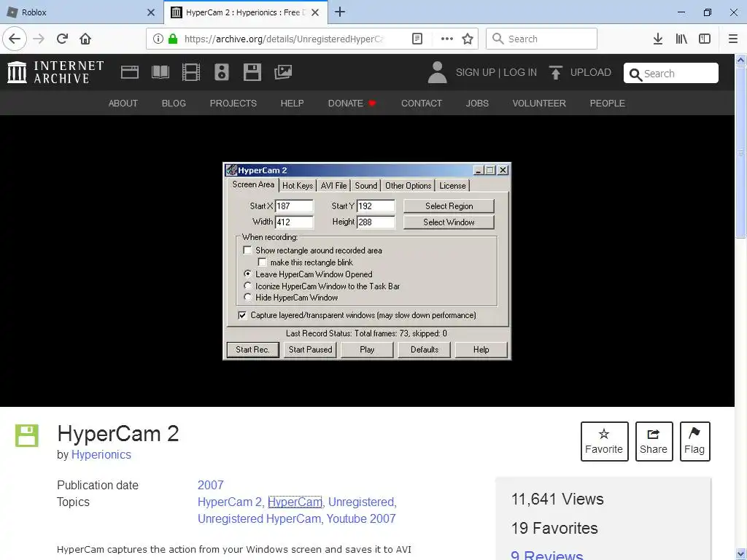Open the BLOG navigation item

[x=174, y=104]
